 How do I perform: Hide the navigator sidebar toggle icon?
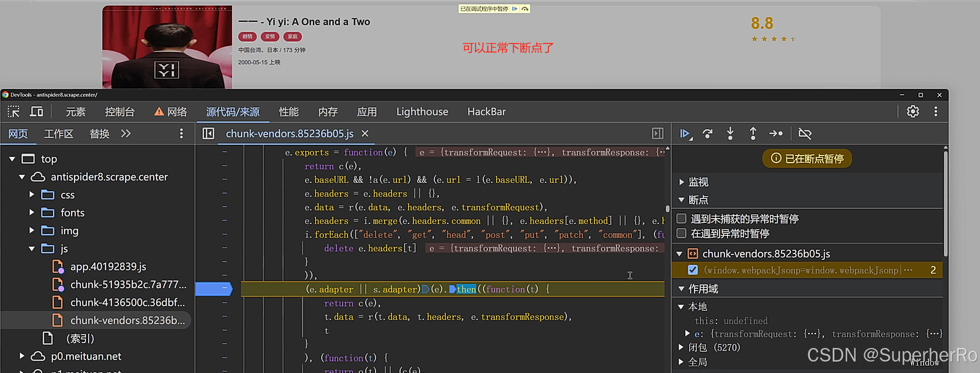pos(208,134)
